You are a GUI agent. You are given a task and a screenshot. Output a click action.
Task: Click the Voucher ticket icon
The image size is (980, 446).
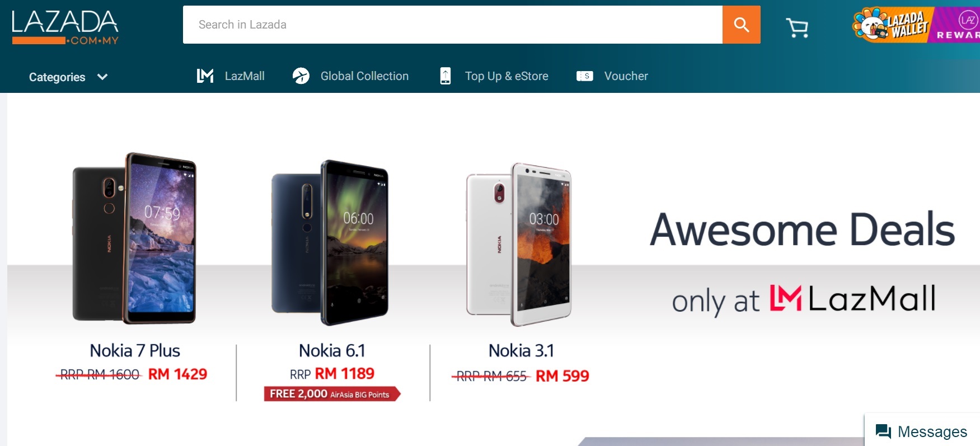pos(585,76)
